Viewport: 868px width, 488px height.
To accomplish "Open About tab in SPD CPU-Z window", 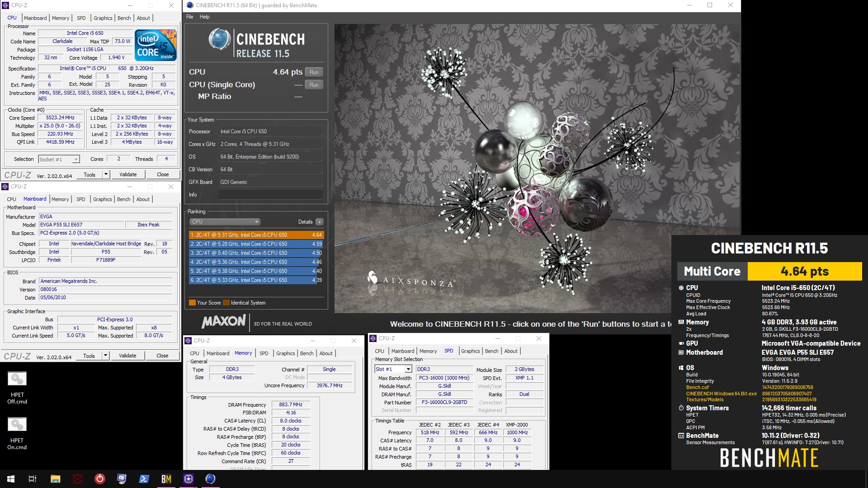I will click(511, 351).
